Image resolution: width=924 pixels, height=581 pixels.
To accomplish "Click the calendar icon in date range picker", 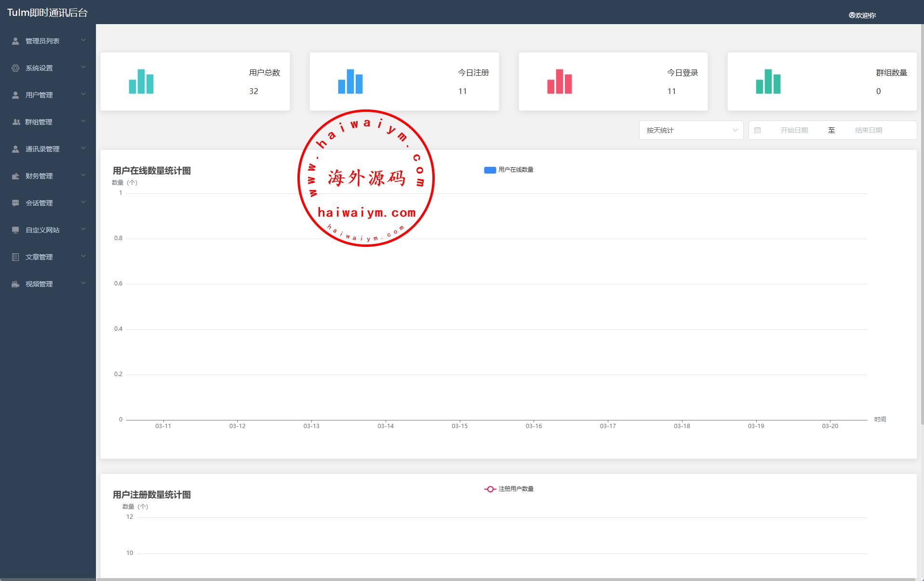I will coord(757,130).
